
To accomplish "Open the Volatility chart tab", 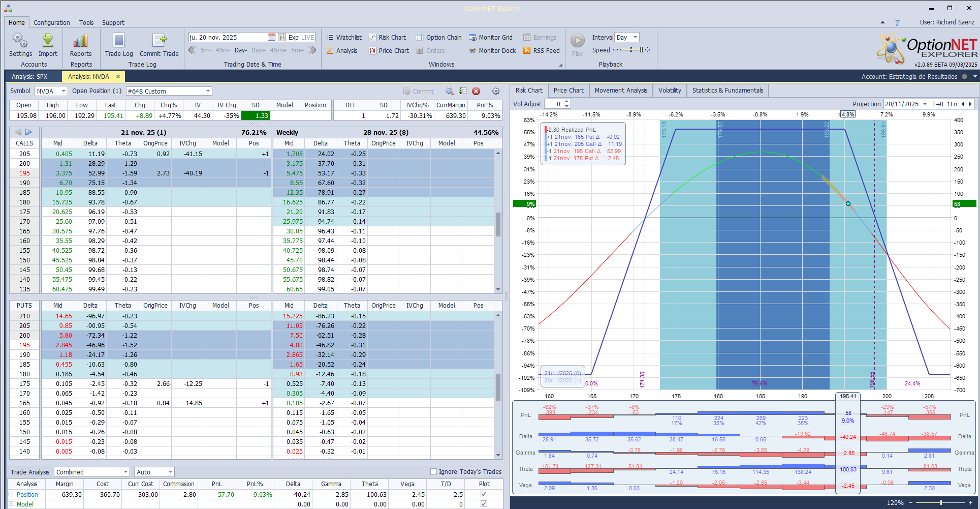I will tap(670, 91).
